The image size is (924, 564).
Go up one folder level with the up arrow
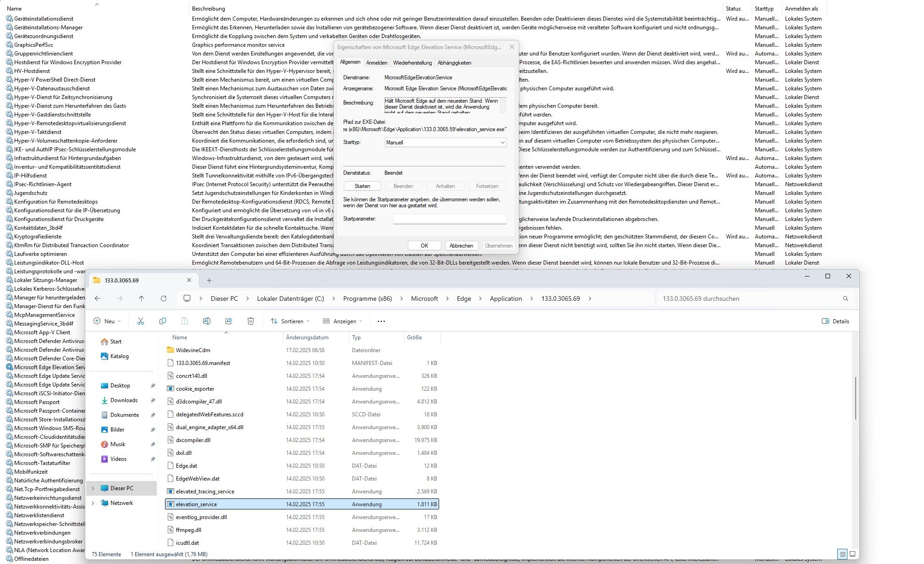(141, 299)
